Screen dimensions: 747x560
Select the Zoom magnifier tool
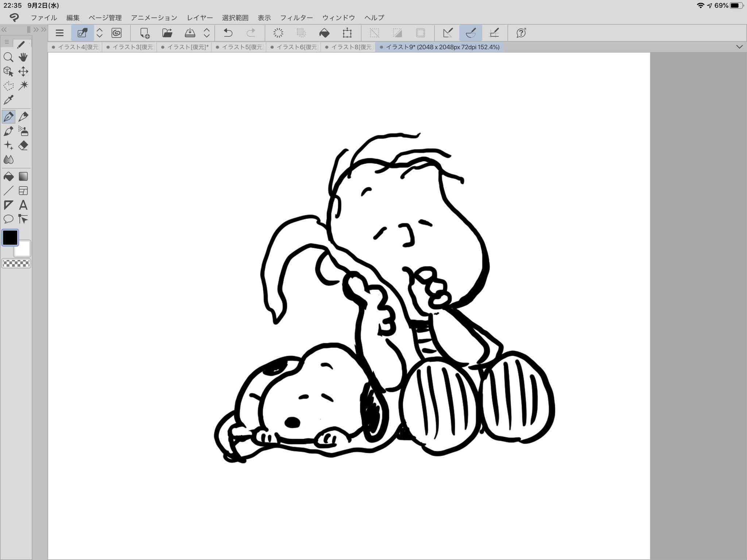[8, 57]
